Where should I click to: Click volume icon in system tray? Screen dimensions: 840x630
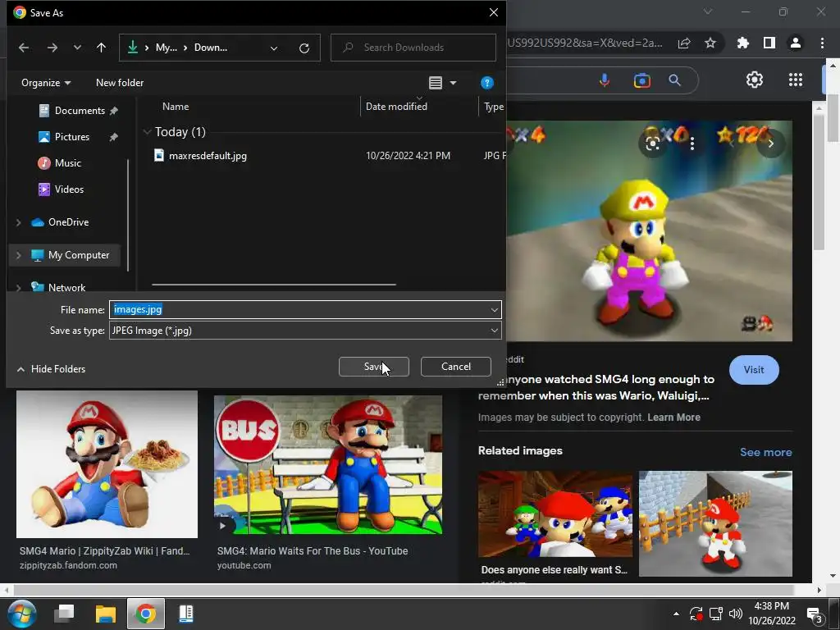point(736,614)
